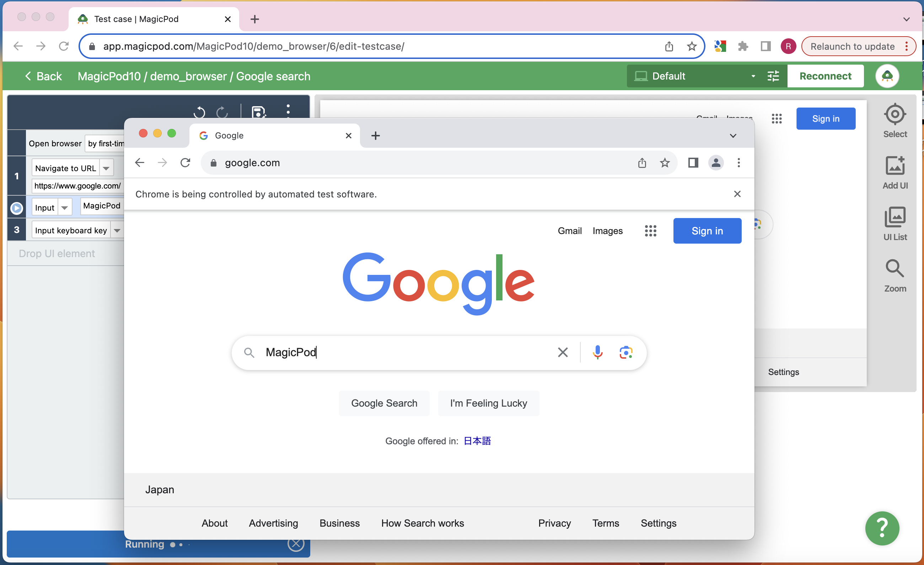Click the MagicPod input value field
The width and height of the screenshot is (924, 565).
tap(102, 206)
